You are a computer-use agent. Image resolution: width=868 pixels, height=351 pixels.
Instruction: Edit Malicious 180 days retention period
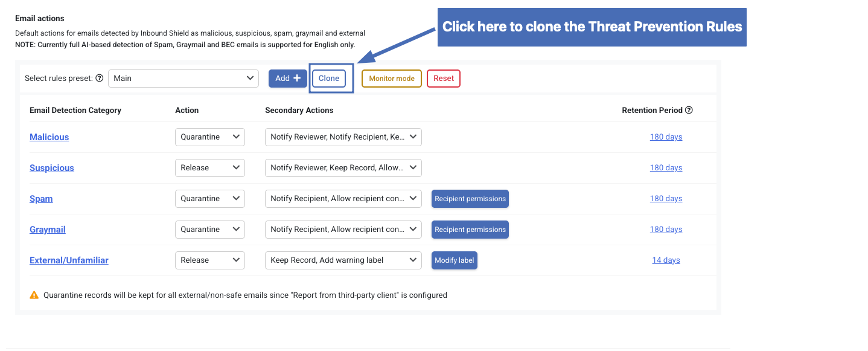coord(666,137)
